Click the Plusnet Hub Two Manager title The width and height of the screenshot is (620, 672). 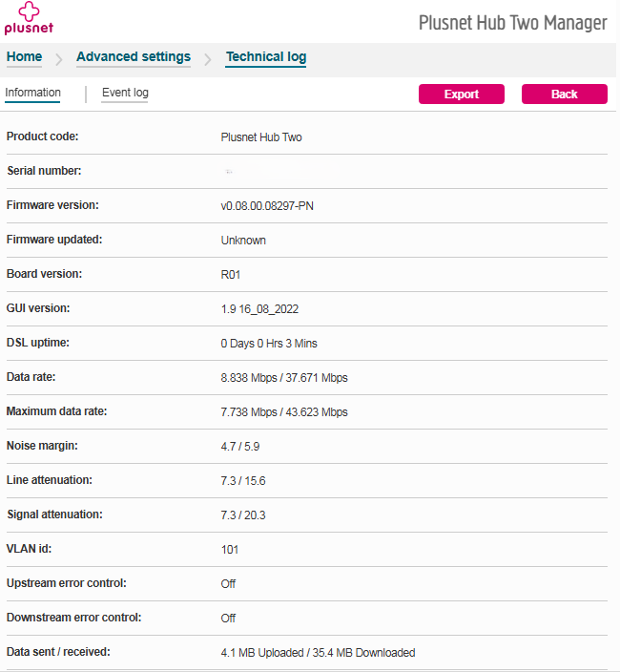coord(512,23)
